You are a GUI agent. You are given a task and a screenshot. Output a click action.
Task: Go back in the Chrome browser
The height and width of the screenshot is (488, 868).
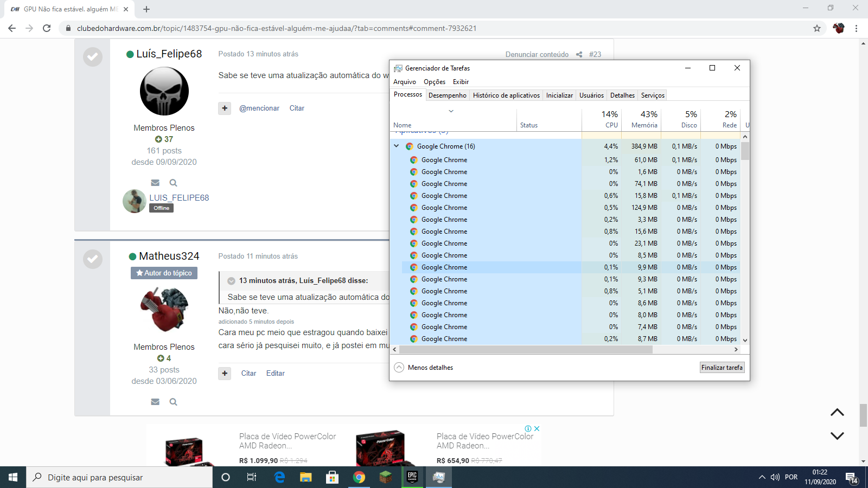pyautogui.click(x=12, y=28)
